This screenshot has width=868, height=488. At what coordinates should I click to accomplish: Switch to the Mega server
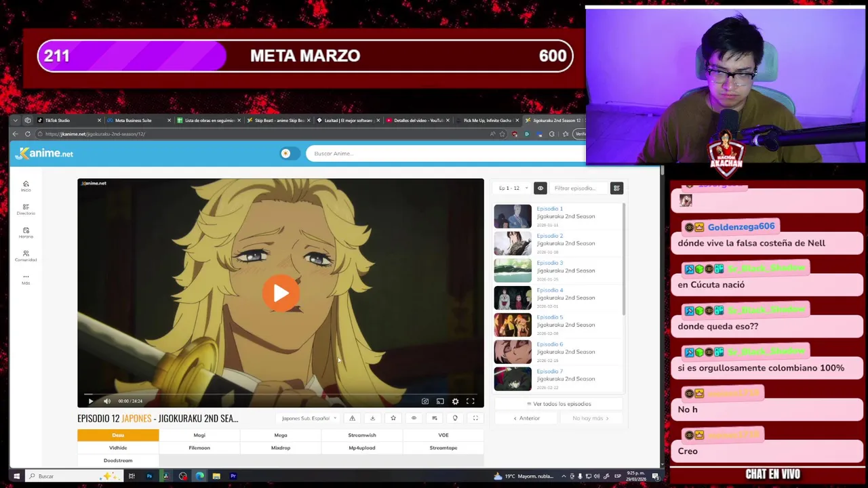tap(281, 435)
